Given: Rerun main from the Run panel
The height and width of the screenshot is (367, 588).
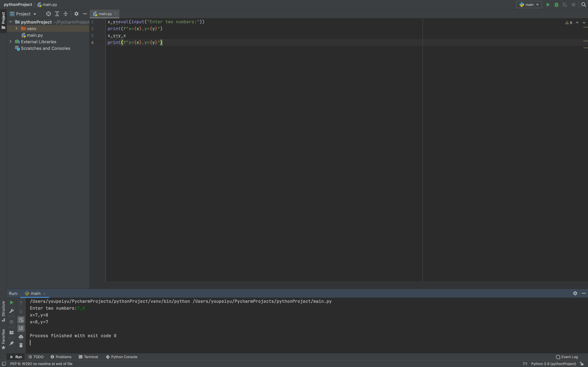Looking at the screenshot, I should click(11, 302).
